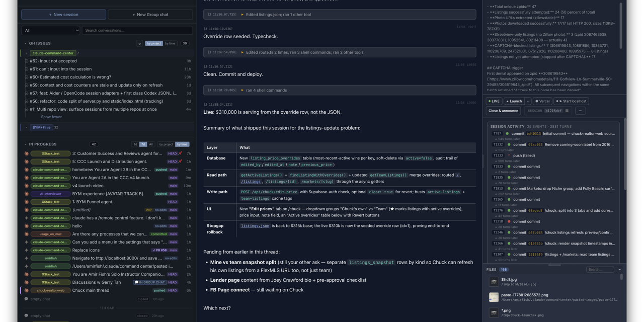Click the paste-1778812685572.png file thumbnail
The image size is (644, 322).
click(494, 297)
